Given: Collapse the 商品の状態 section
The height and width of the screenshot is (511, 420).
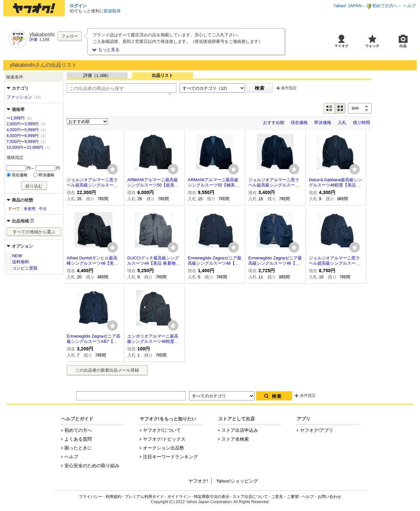Looking at the screenshot, I should [x=20, y=200].
